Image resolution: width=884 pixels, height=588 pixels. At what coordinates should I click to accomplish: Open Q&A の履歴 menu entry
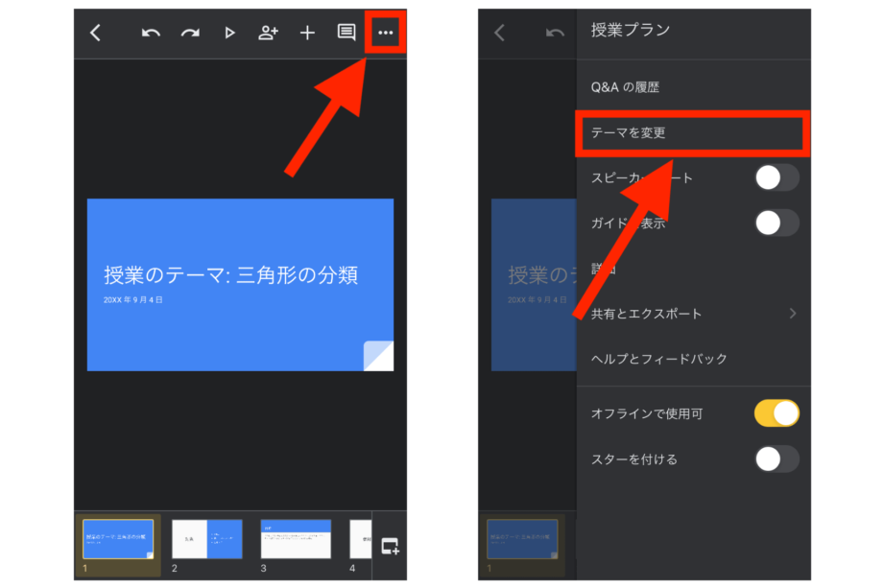pyautogui.click(x=625, y=87)
